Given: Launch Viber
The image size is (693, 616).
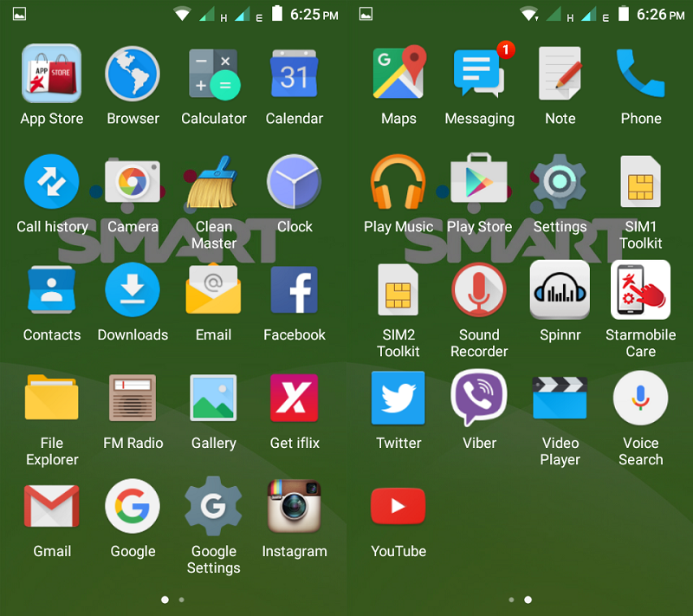Looking at the screenshot, I should pos(479,399).
